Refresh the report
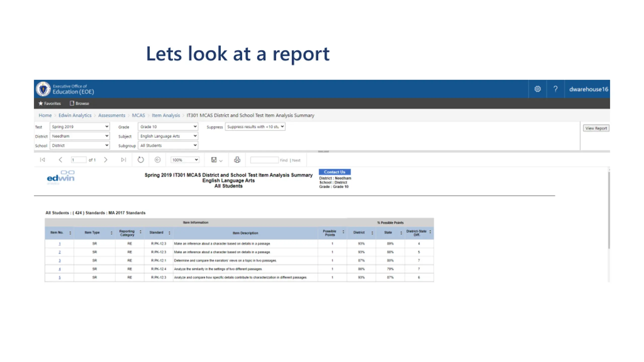The height and width of the screenshot is (362, 644). (x=141, y=160)
